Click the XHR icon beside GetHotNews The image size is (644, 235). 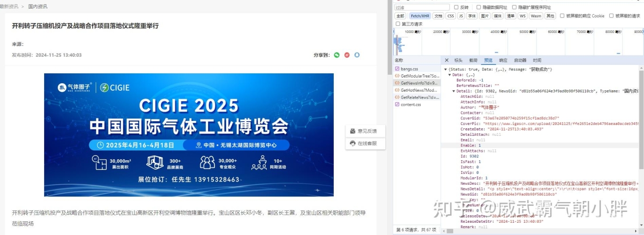pyautogui.click(x=397, y=90)
